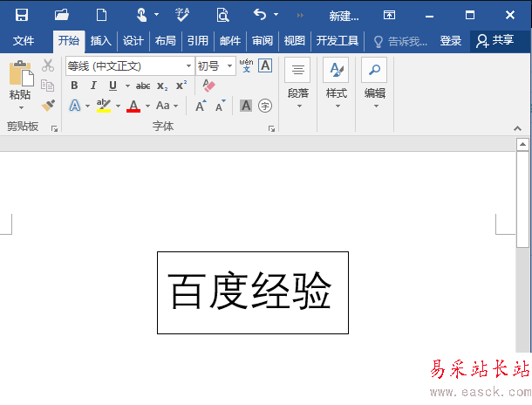Viewport: 532px width, 405px height.
Task: Cut the selection with the scissors icon
Action: click(x=48, y=65)
